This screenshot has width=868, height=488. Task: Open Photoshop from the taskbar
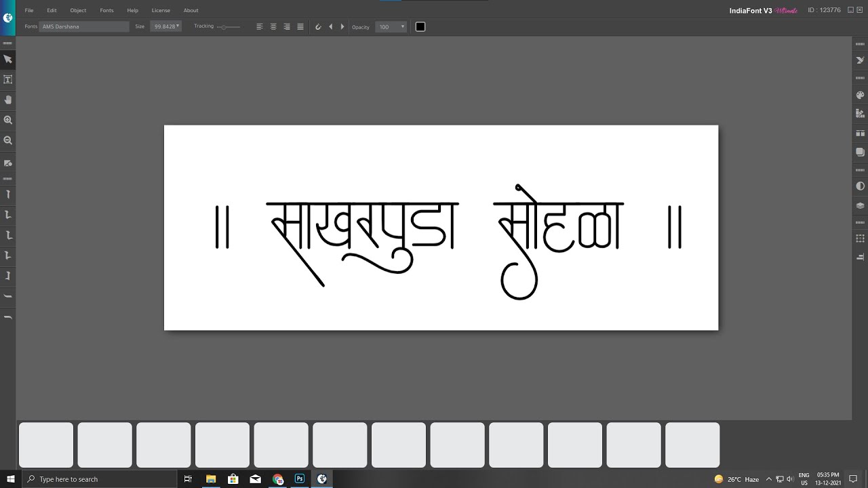click(x=300, y=479)
